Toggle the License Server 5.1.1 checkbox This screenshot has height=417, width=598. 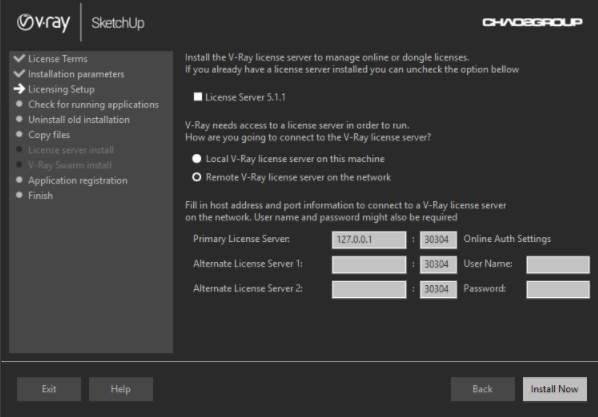click(x=198, y=97)
